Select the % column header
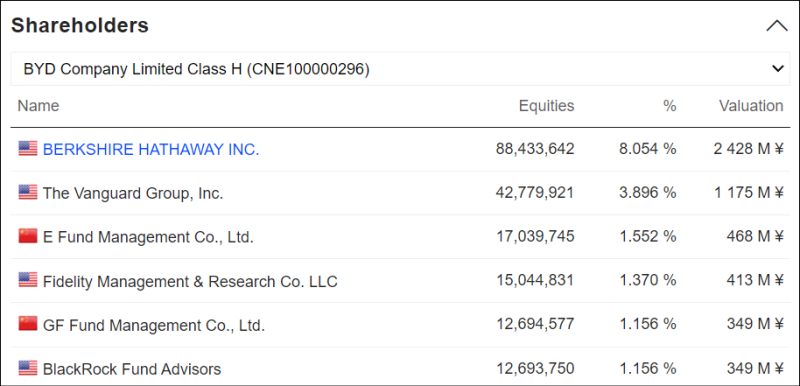The height and width of the screenshot is (386, 800). coord(669,106)
